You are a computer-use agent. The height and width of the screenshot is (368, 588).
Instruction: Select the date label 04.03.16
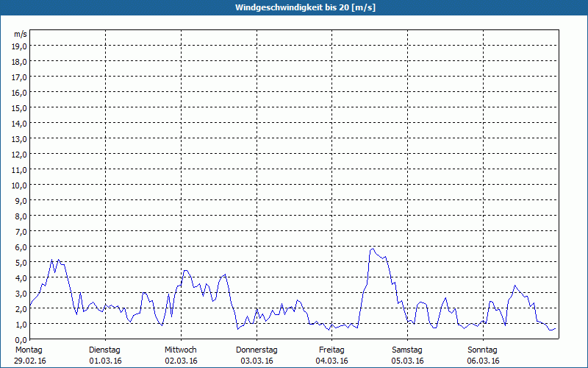(332, 361)
